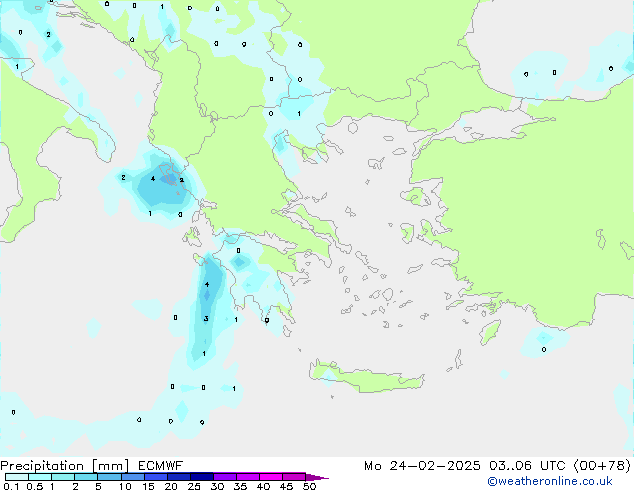
Task: Pick the 30–35 mm purple legend swatch
Action: point(224,477)
